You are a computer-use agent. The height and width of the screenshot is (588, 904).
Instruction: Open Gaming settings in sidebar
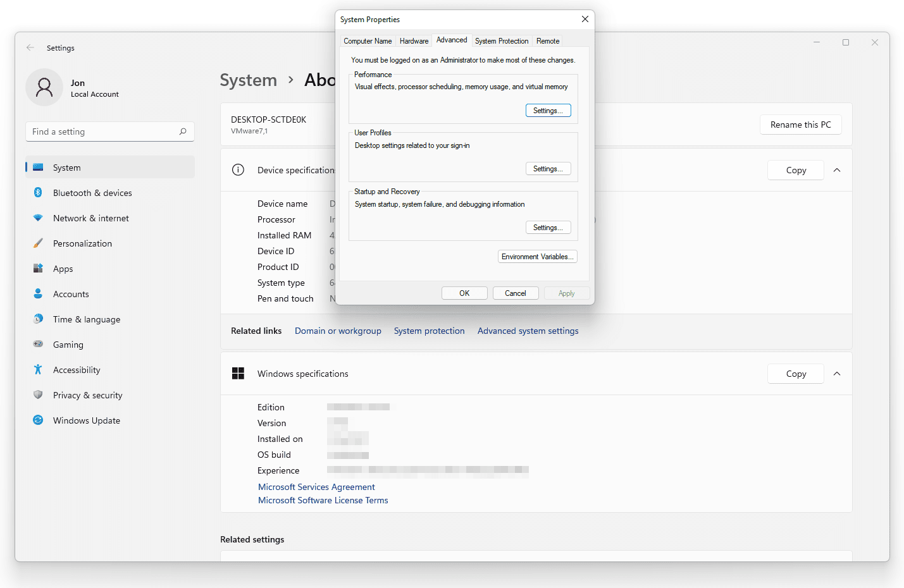[110, 345]
